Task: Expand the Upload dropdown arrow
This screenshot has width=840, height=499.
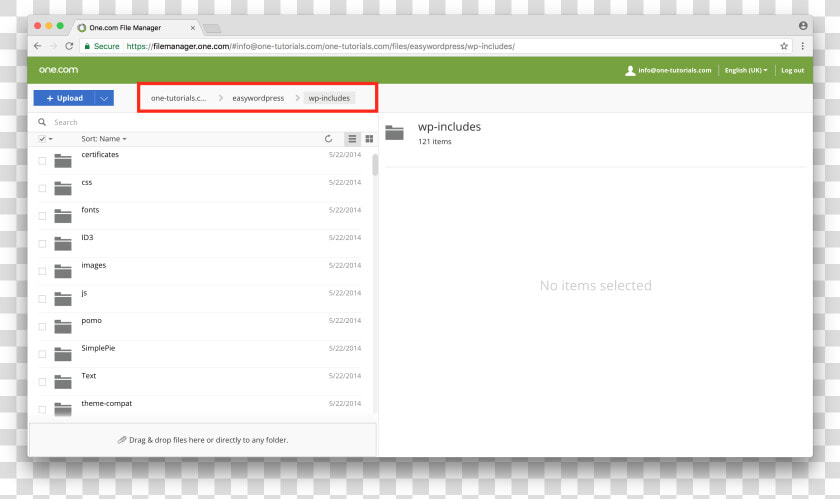Action: (104, 98)
